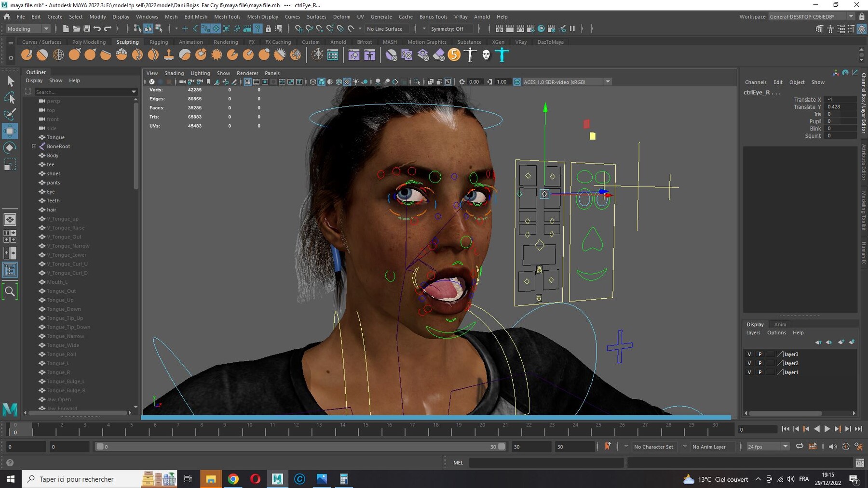Viewport: 868px width, 488px height.
Task: Click the skull icon on the shelf
Action: point(486,55)
